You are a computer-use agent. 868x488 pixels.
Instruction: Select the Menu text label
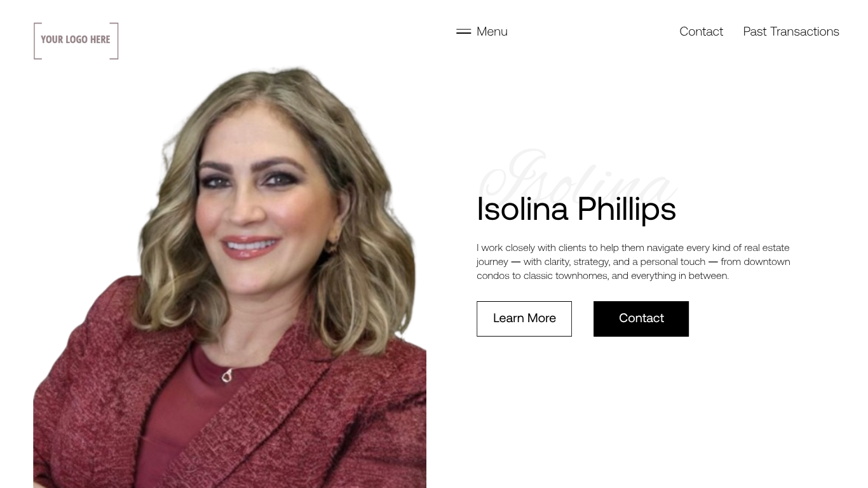(492, 31)
